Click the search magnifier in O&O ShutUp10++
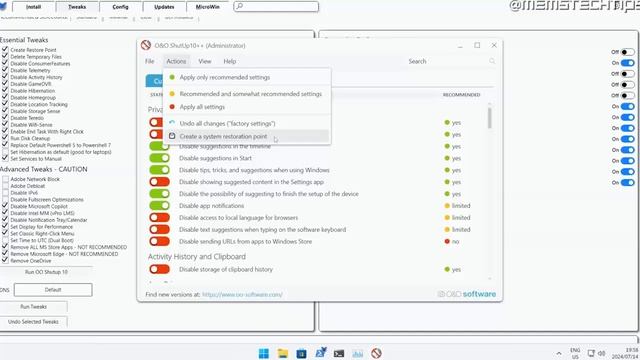 click(492, 61)
